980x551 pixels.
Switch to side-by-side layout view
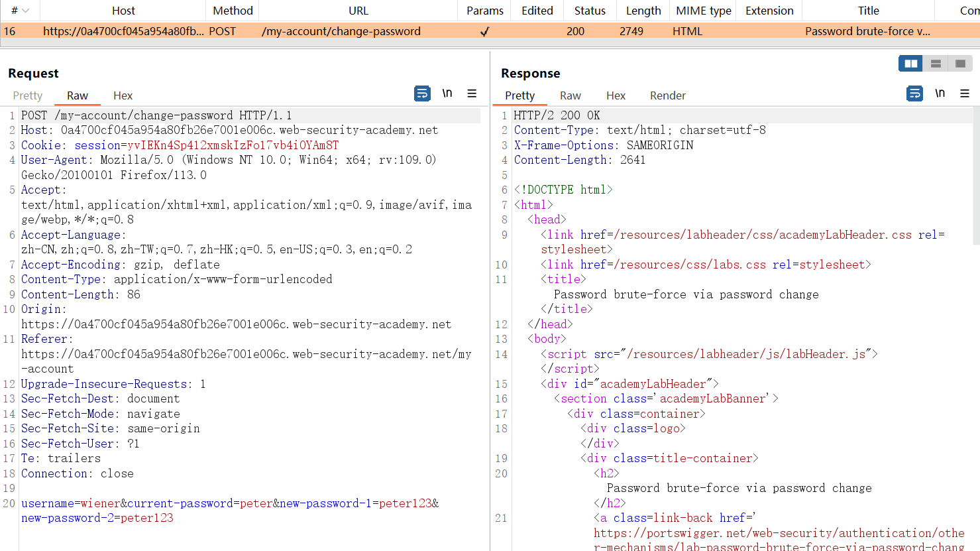(910, 64)
